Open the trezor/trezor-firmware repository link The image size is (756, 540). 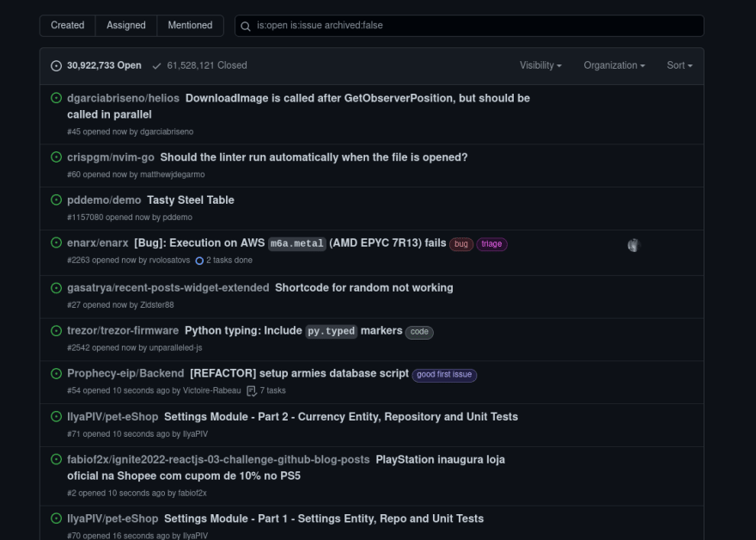coord(123,330)
